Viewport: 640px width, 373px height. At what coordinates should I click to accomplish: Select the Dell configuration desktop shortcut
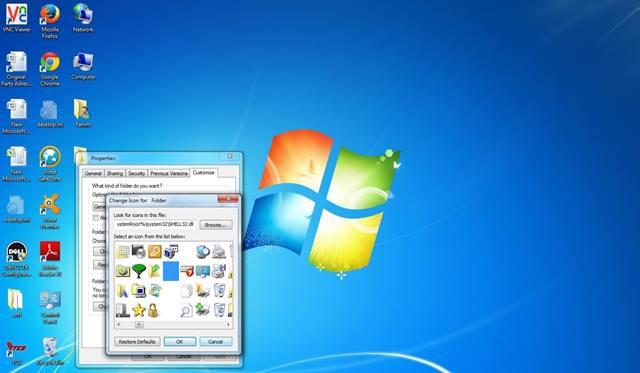16,259
